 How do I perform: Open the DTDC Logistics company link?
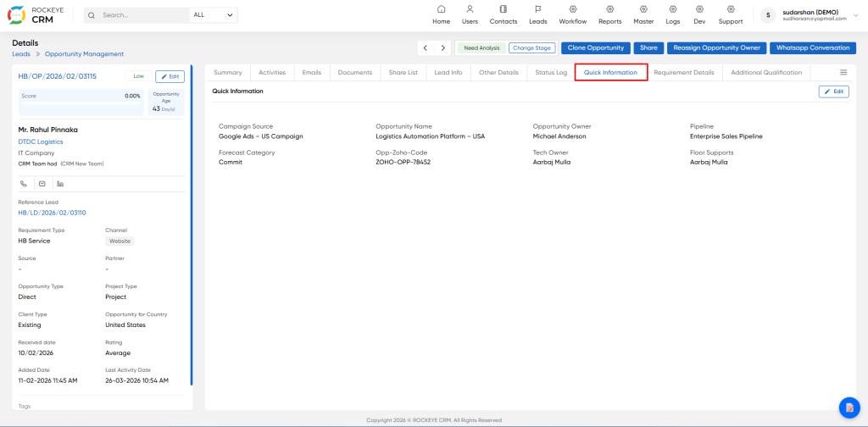(x=41, y=142)
